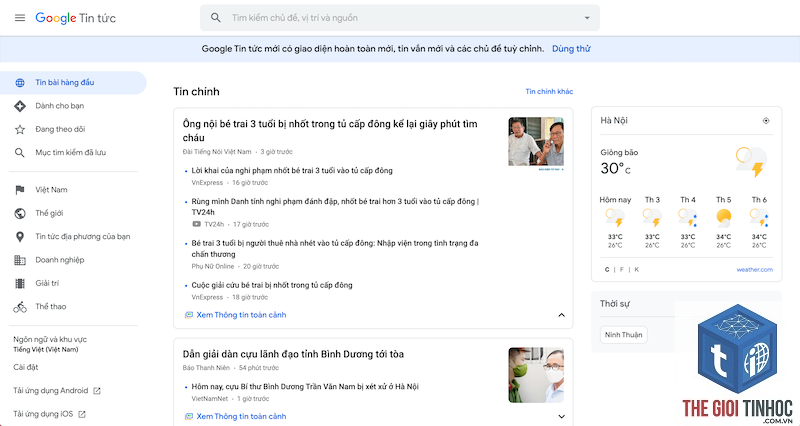
Task: Select the Doanh nghiệp category
Action: (60, 260)
